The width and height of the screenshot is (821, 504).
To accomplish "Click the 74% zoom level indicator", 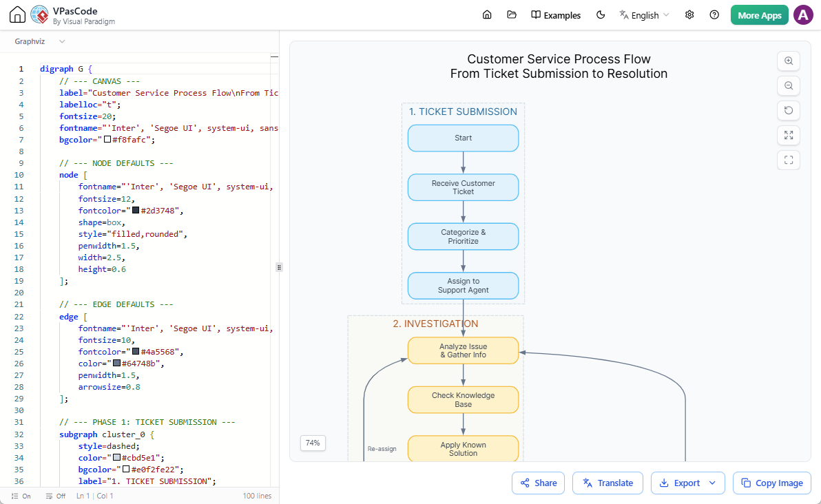I will (x=313, y=443).
